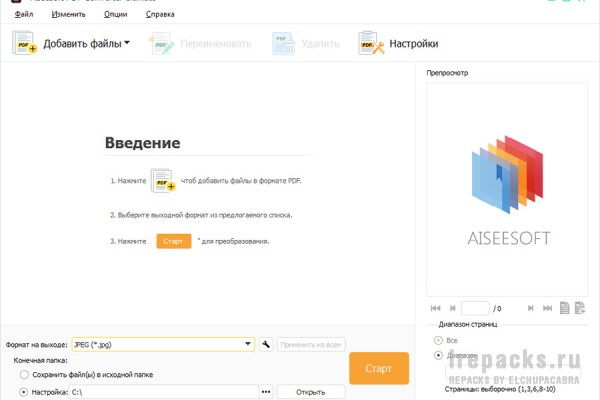This screenshot has width=600, height=400.
Task: Select Сохранить файл(ы) в исходной папке radio
Action: tap(24, 374)
